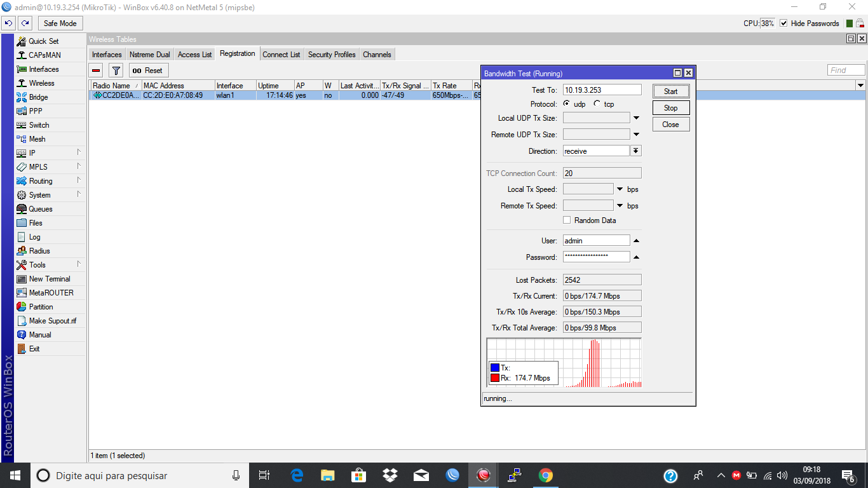Open Microsoft Edge from the taskbar
Viewport: 868px width, 488px height.
tap(297, 475)
